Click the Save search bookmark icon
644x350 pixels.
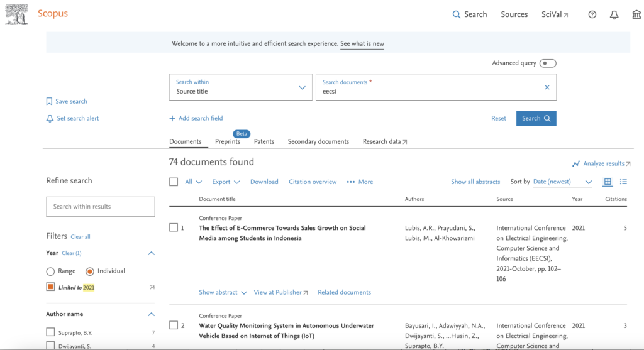[x=50, y=101]
